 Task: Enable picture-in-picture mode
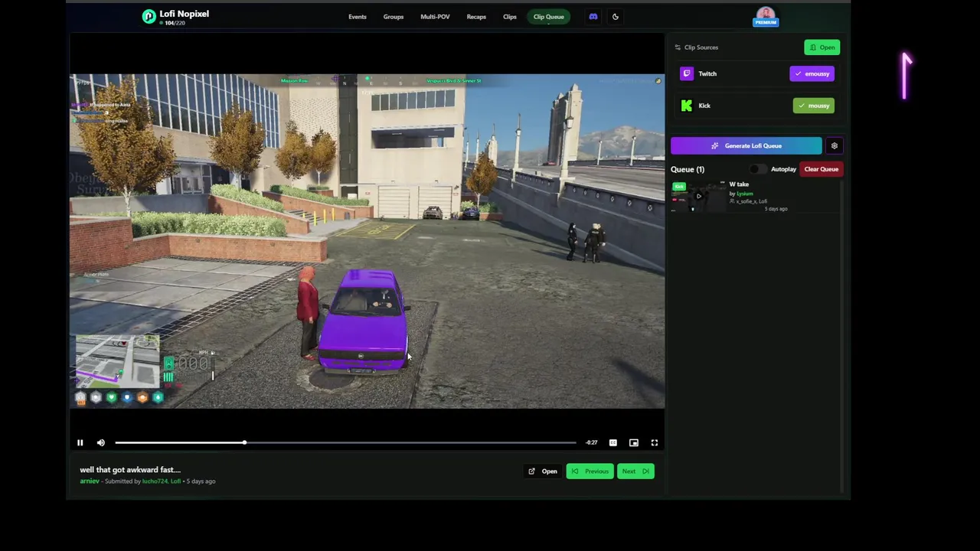click(634, 442)
